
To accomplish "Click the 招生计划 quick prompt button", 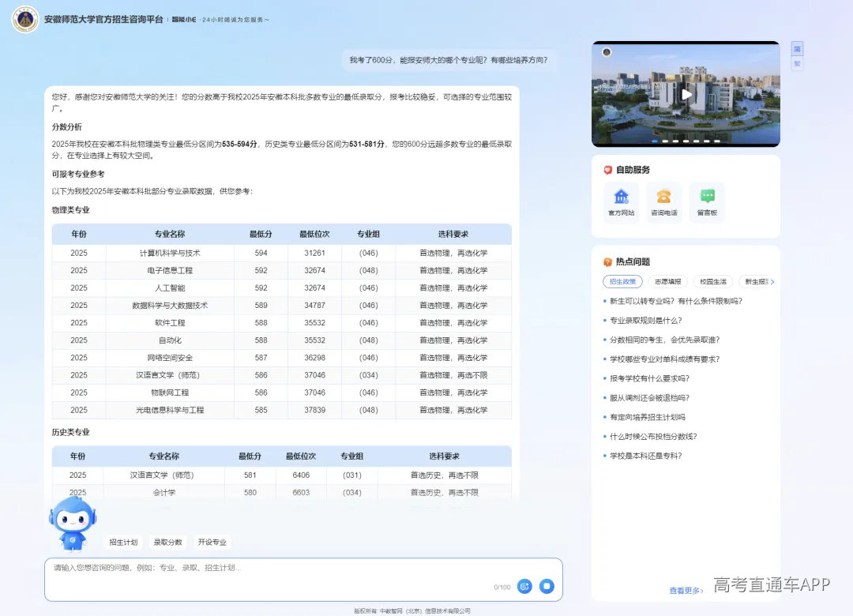I will [x=123, y=542].
